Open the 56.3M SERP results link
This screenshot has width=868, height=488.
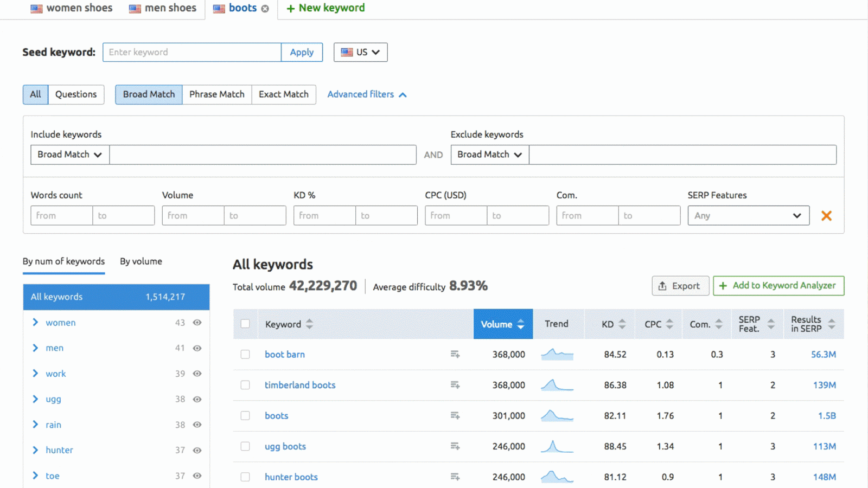[x=824, y=355]
